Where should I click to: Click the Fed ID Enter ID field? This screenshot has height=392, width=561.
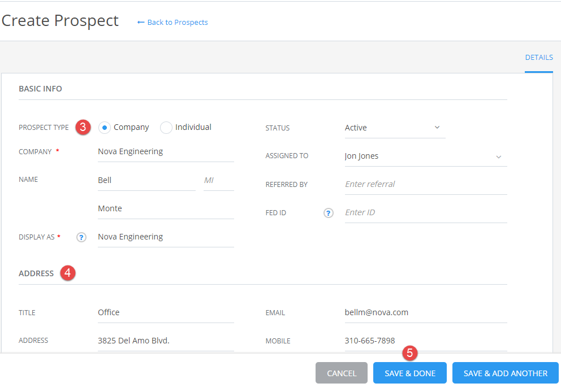426,212
